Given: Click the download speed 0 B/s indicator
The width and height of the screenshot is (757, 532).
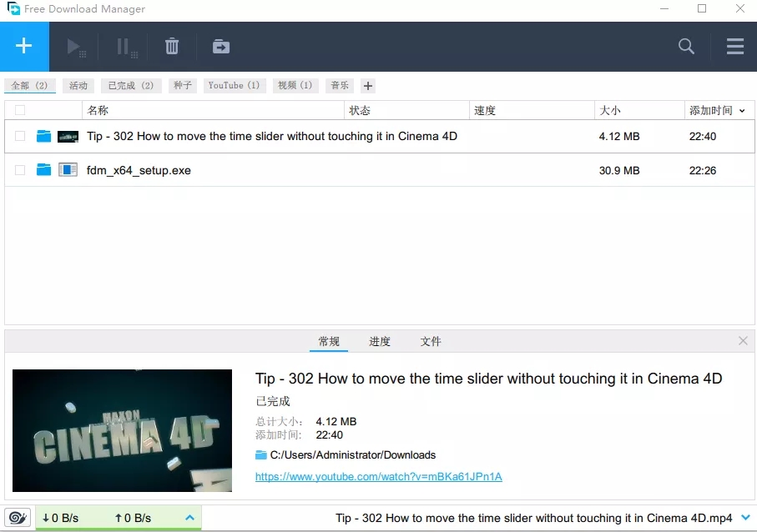Looking at the screenshot, I should pyautogui.click(x=60, y=518).
